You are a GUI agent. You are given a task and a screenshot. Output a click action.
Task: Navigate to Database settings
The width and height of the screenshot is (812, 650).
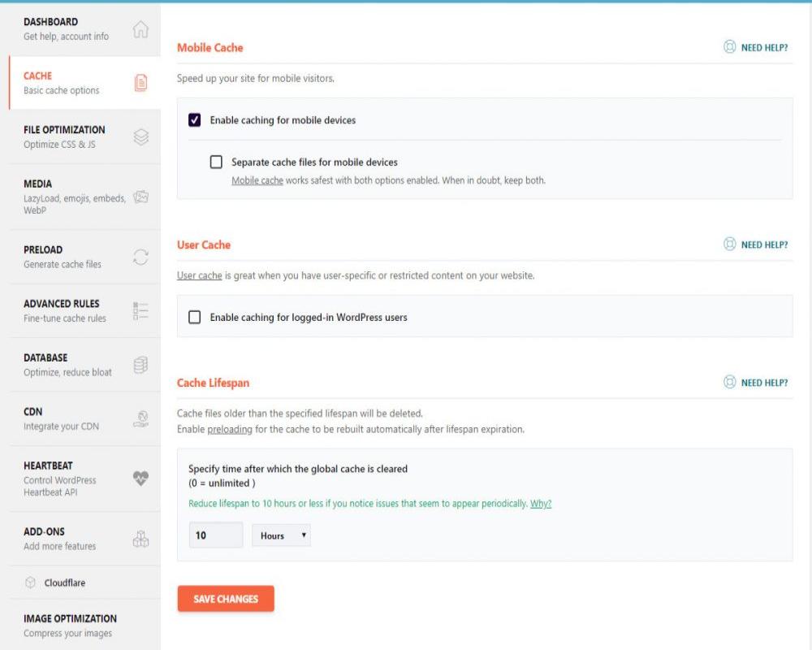[85, 365]
